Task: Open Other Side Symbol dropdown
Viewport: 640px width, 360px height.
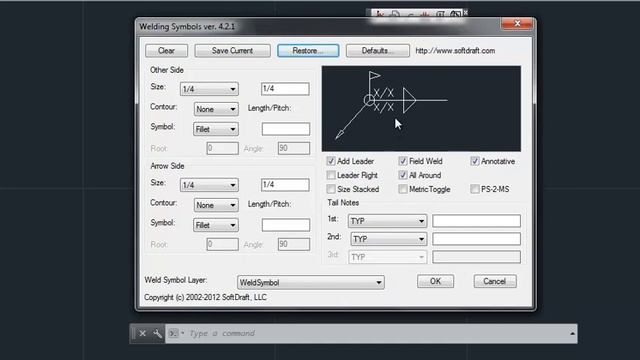Action: 216,129
